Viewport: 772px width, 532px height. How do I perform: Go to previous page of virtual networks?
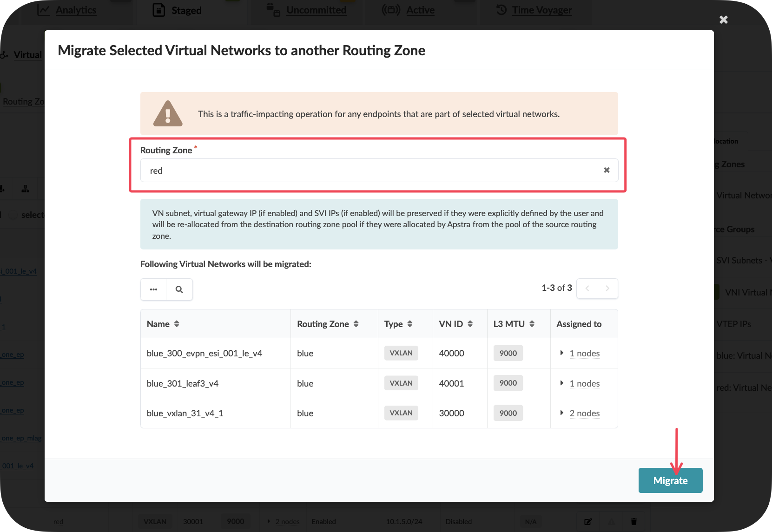pos(587,289)
